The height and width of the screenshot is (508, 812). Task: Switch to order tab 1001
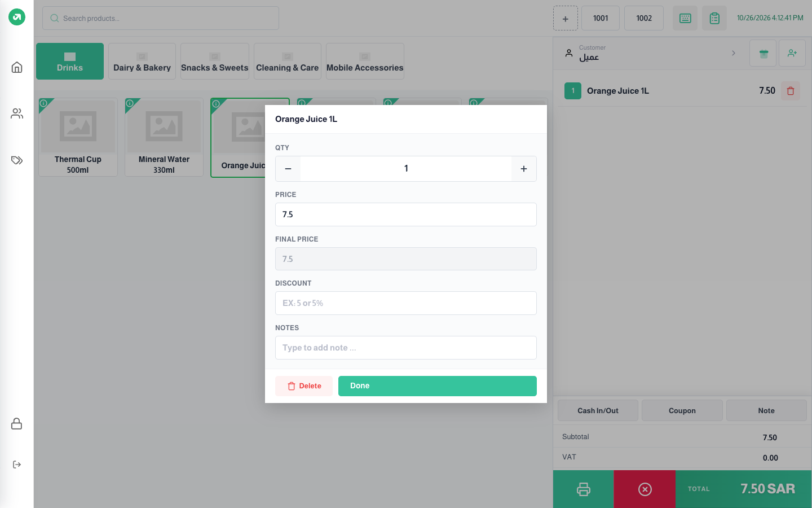[x=601, y=18]
